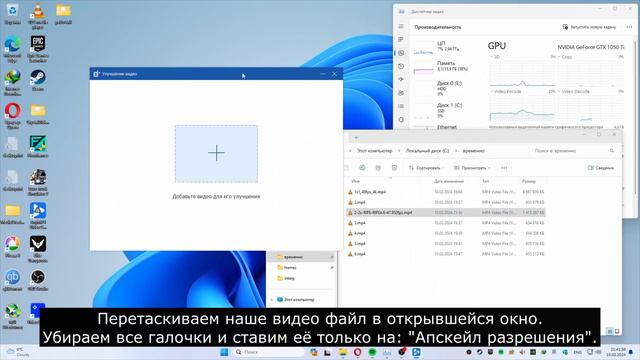Select 'временно' folder in Explorer sidebar

[301, 257]
